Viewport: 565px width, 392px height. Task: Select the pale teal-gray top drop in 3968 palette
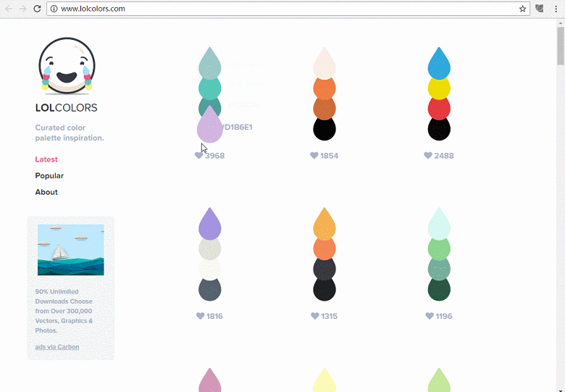[210, 65]
